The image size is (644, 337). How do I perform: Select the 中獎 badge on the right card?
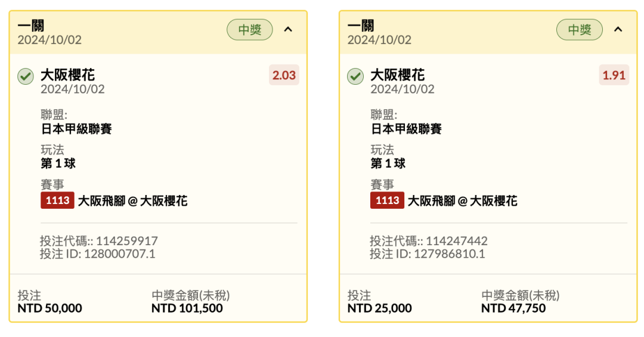coord(580,30)
